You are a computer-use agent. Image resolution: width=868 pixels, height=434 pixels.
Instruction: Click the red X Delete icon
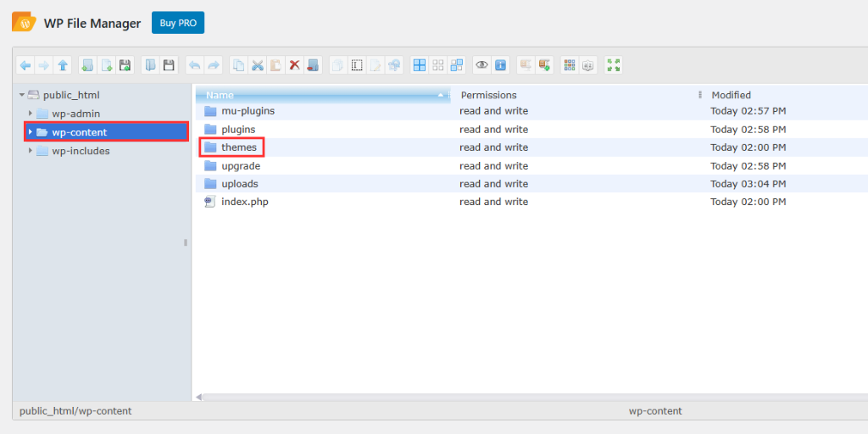[294, 65]
